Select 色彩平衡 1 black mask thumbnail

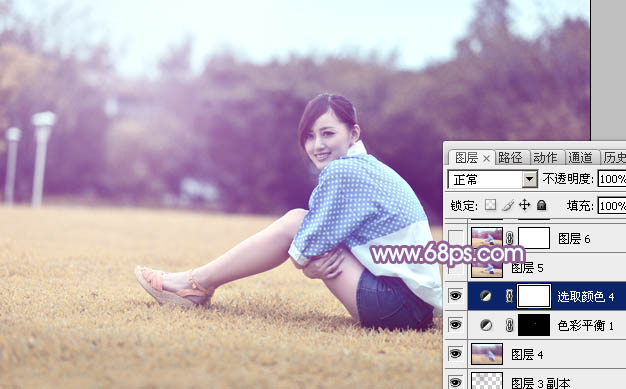click(534, 325)
